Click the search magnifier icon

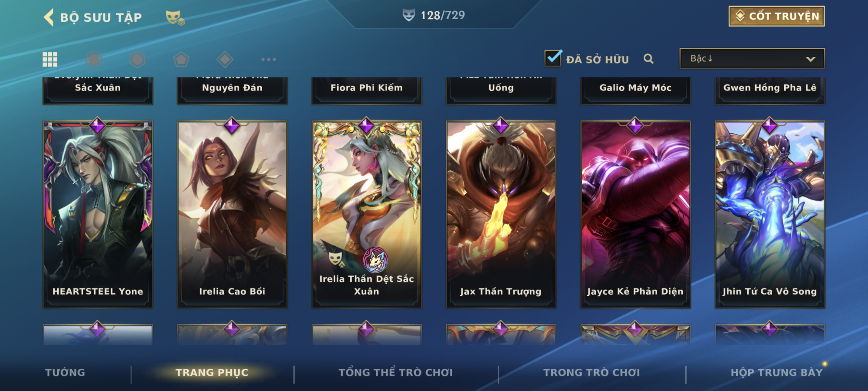point(648,59)
